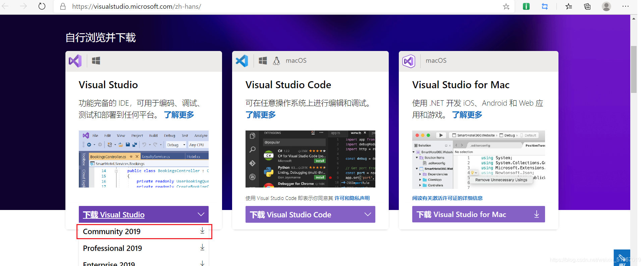The width and height of the screenshot is (644, 266).
Task: Click the Visual Studio for Mac heading
Action: (461, 85)
